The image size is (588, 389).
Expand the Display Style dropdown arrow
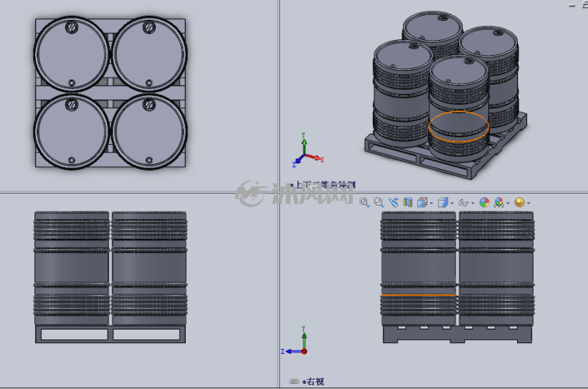452,203
